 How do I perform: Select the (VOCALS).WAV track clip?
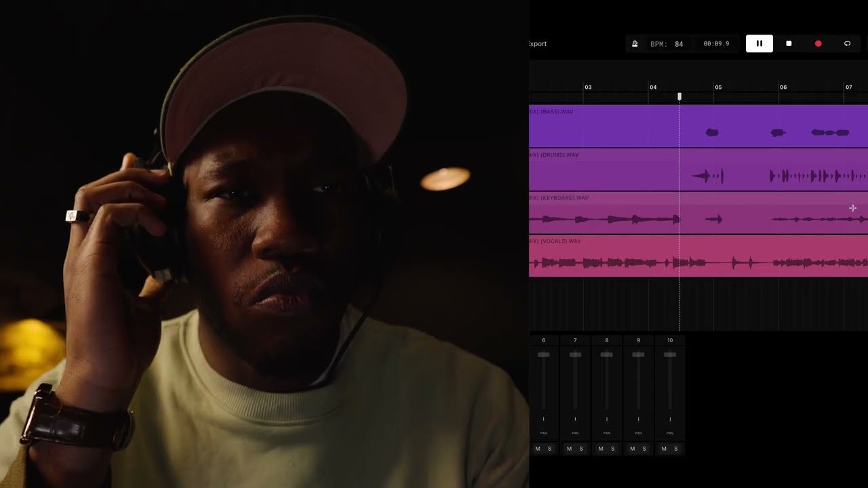(x=698, y=256)
